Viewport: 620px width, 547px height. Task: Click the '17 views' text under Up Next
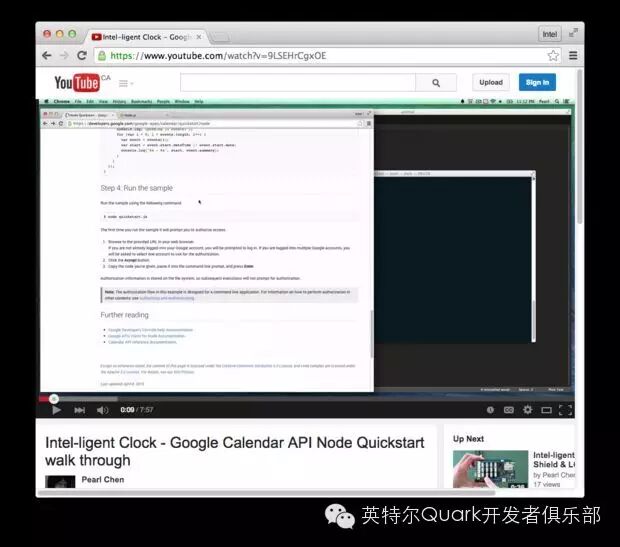click(546, 484)
